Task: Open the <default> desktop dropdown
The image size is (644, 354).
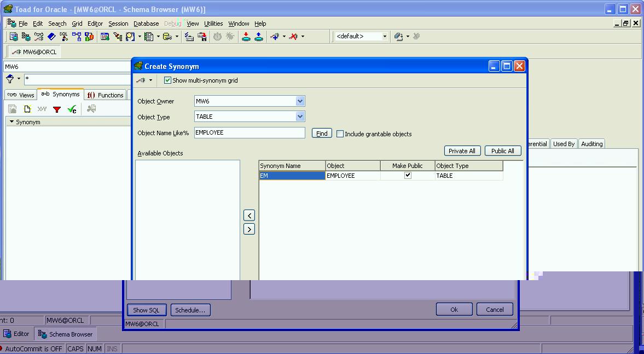Action: pyautogui.click(x=385, y=36)
